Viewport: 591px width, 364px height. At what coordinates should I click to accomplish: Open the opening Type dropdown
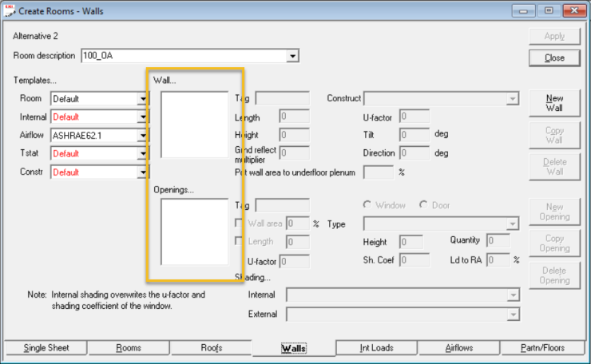click(x=512, y=224)
